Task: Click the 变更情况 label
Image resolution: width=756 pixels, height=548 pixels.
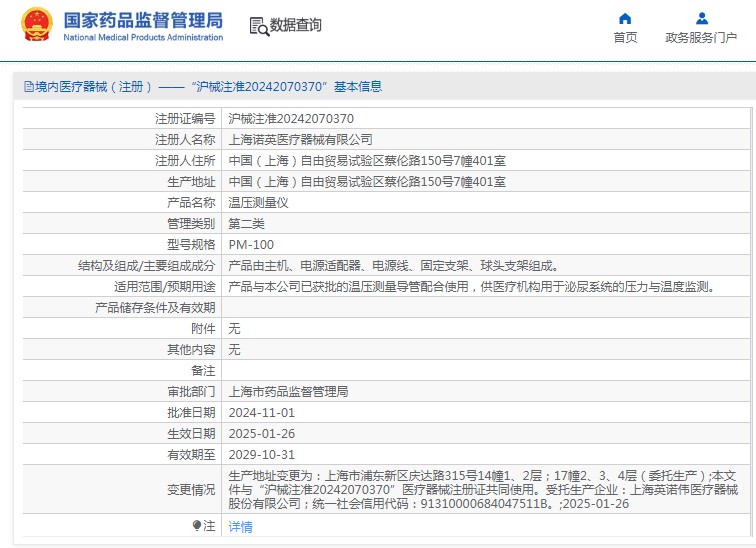Action: (x=191, y=490)
